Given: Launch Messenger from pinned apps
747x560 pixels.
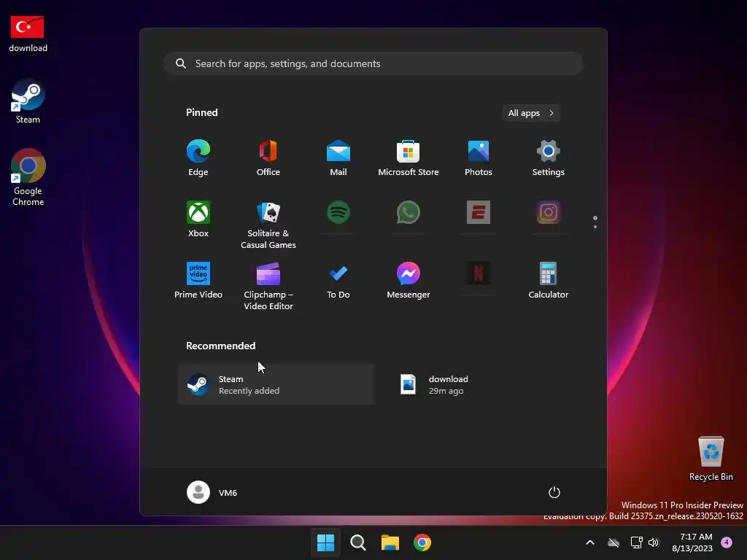Looking at the screenshot, I should click(x=409, y=281).
